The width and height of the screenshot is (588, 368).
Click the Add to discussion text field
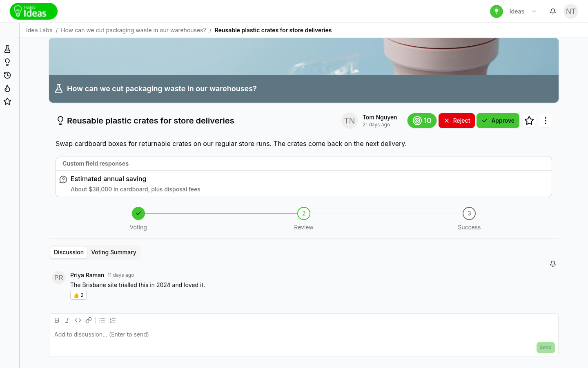pos(304,334)
